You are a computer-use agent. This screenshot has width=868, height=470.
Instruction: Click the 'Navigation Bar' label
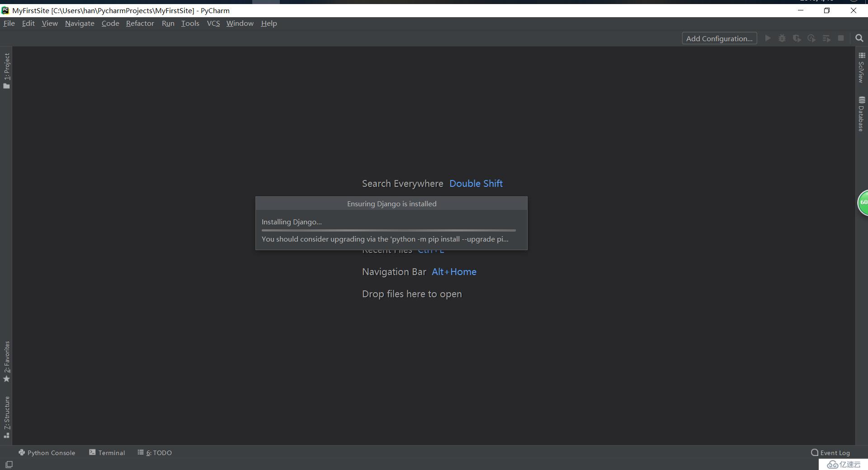(x=394, y=272)
